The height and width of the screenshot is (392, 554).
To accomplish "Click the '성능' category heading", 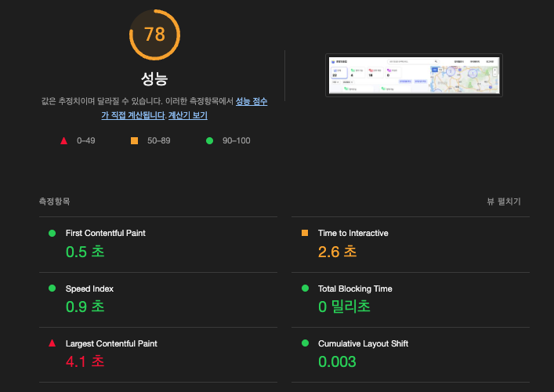I will (x=154, y=78).
